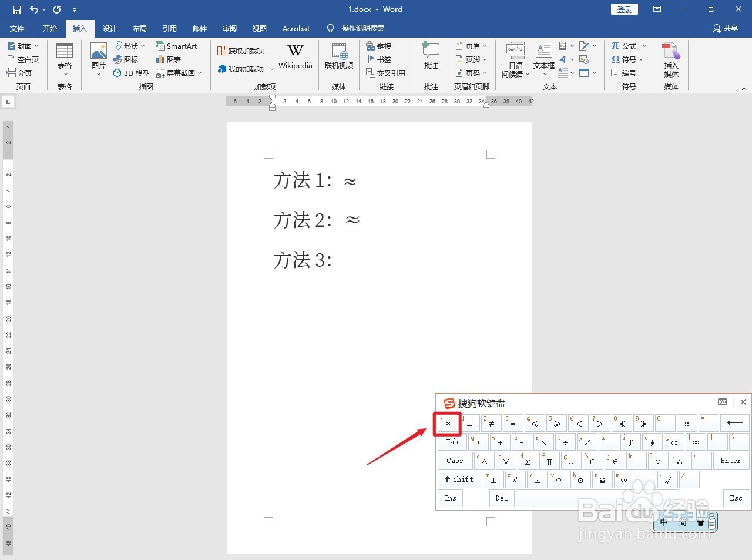Switch to Design (设计) tab
The image size is (752, 560).
(x=110, y=28)
